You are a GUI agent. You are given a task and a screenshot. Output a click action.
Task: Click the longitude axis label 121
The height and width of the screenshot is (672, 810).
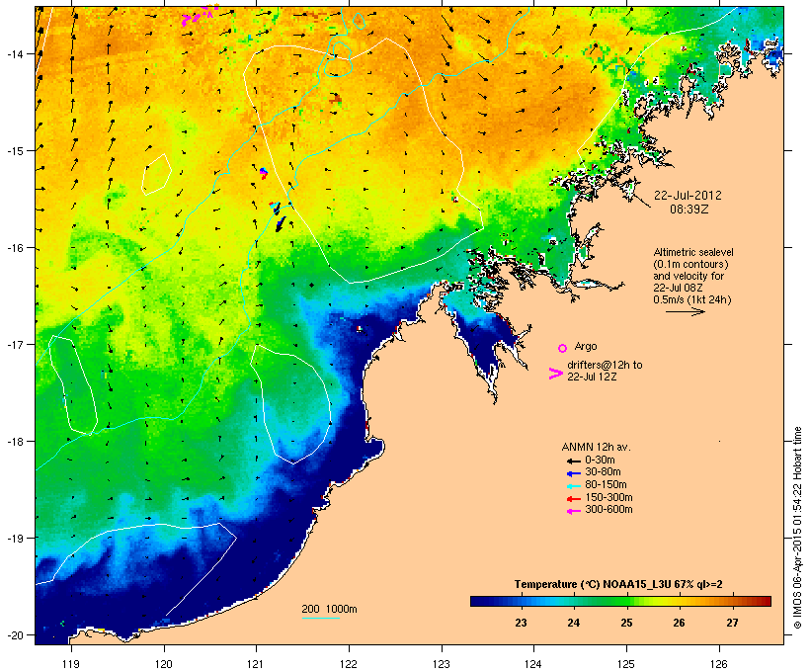pos(256,664)
